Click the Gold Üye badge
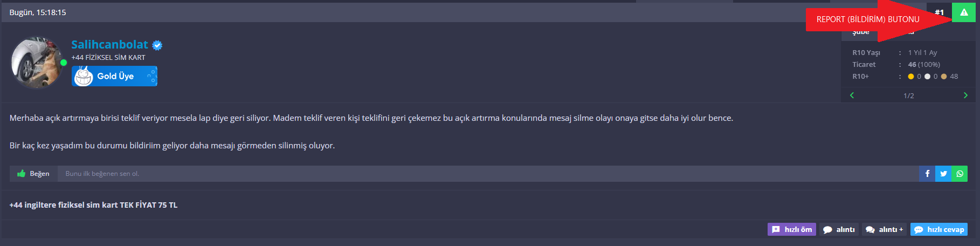The height and width of the screenshot is (246, 980). (x=114, y=76)
